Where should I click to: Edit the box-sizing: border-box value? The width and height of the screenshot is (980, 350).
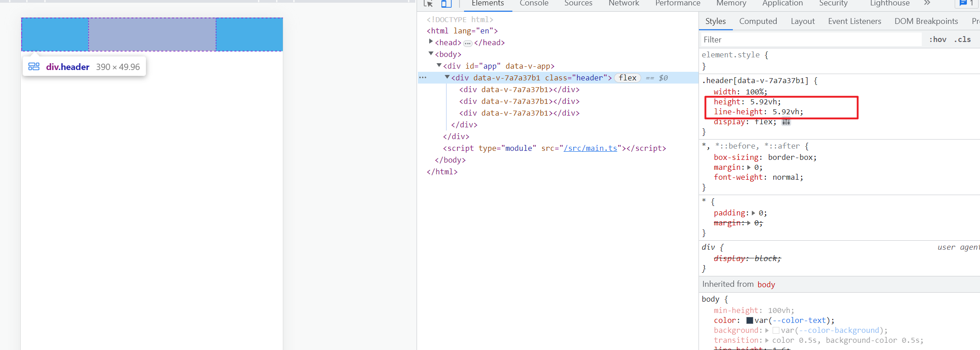pos(790,158)
